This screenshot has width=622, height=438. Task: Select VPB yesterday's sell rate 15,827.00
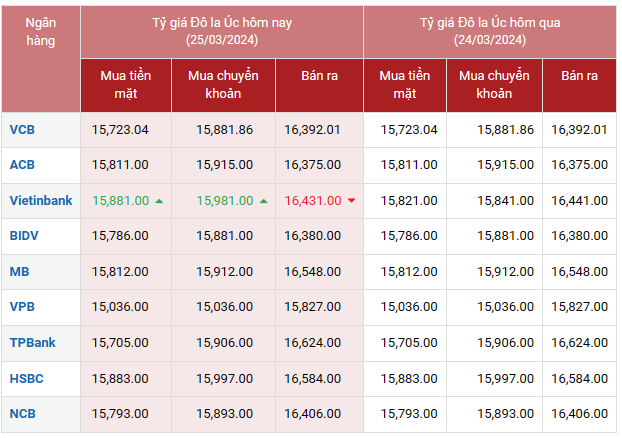point(580,307)
